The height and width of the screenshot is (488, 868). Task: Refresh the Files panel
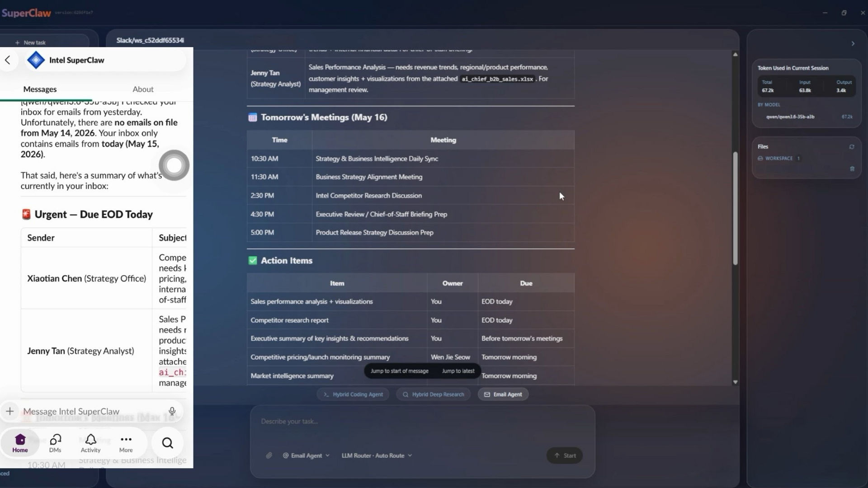pos(852,147)
